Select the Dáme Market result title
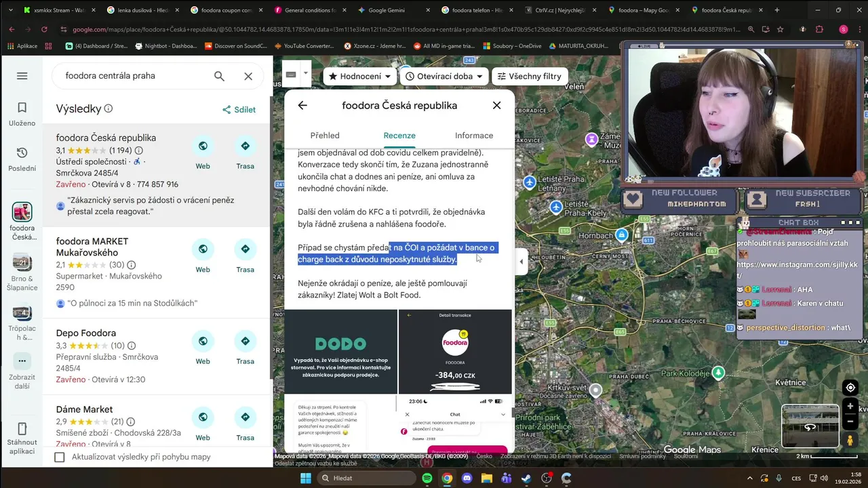The height and width of the screenshot is (488, 868). point(84,409)
